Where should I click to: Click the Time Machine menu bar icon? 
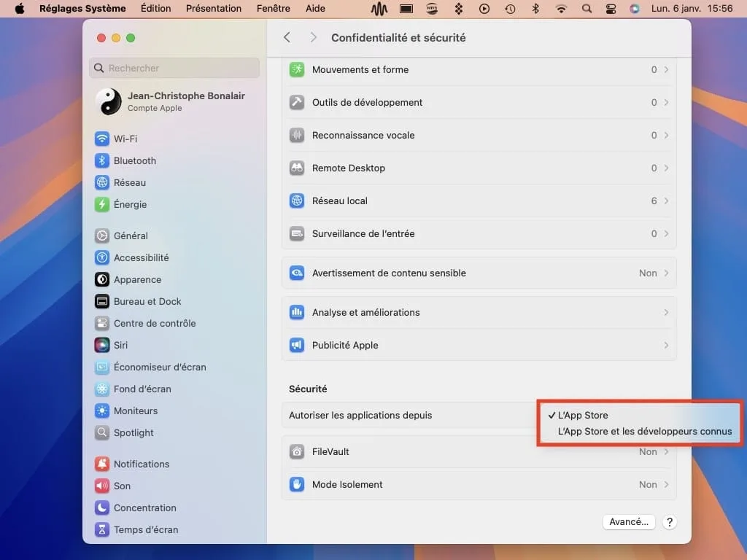[x=510, y=9]
